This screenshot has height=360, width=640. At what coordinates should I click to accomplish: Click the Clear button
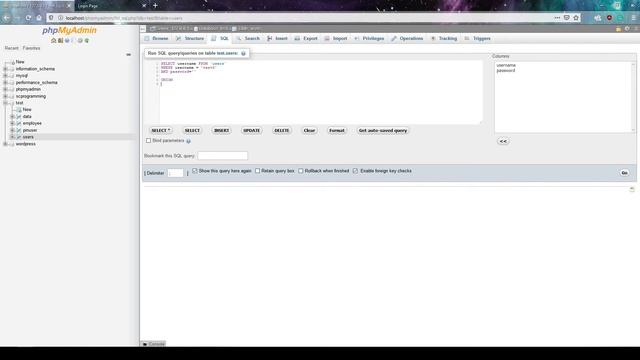pos(309,131)
